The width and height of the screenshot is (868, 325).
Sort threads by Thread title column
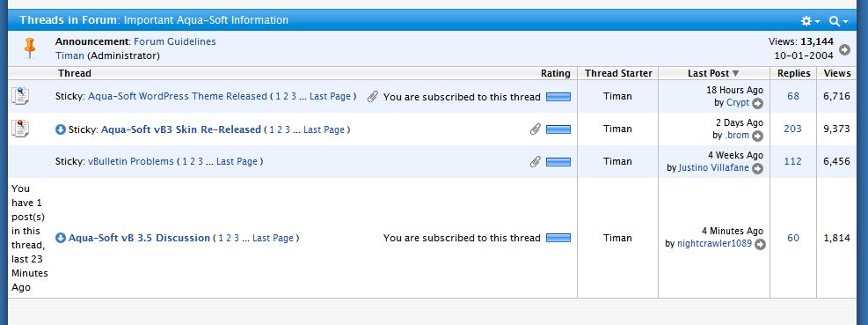74,73
